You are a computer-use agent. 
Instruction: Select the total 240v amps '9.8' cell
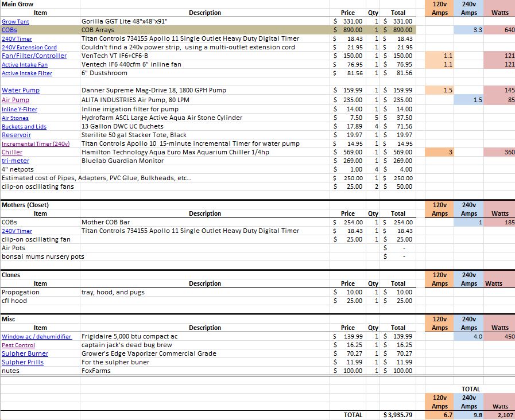coord(468,415)
